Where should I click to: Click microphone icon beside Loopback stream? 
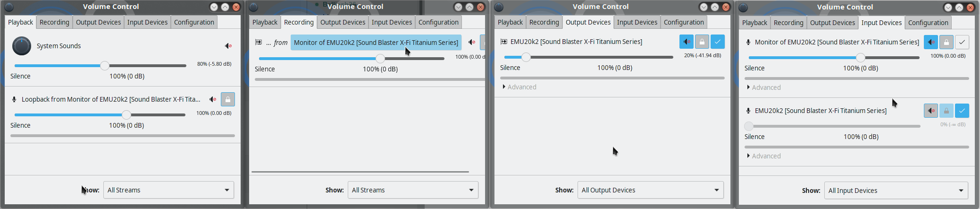coord(14,99)
